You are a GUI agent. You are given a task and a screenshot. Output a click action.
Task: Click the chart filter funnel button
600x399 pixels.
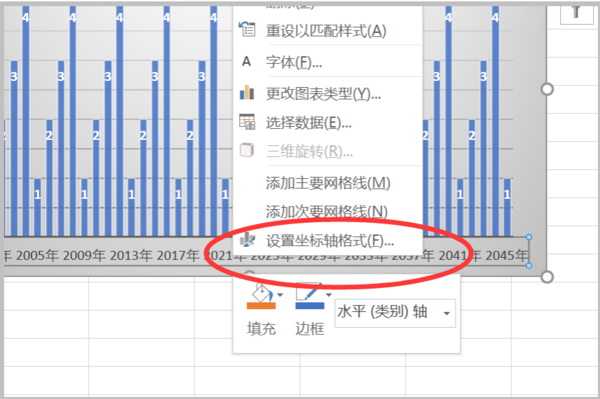pyautogui.click(x=576, y=14)
